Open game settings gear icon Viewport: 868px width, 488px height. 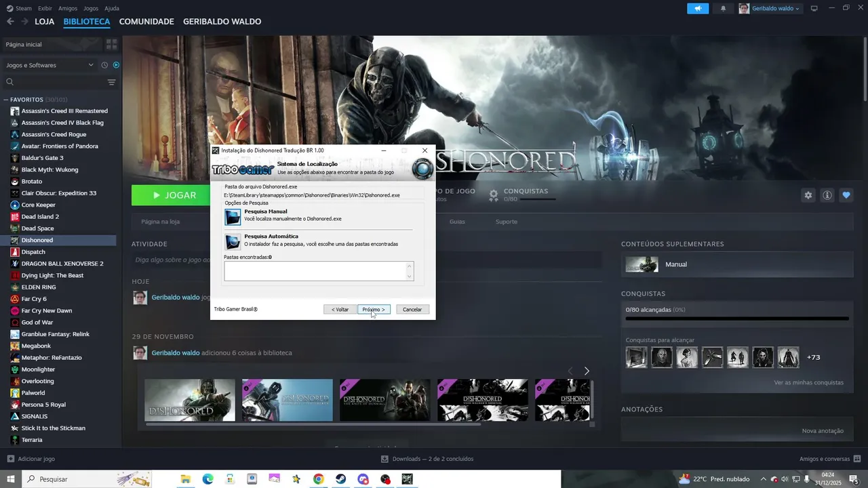click(x=808, y=195)
